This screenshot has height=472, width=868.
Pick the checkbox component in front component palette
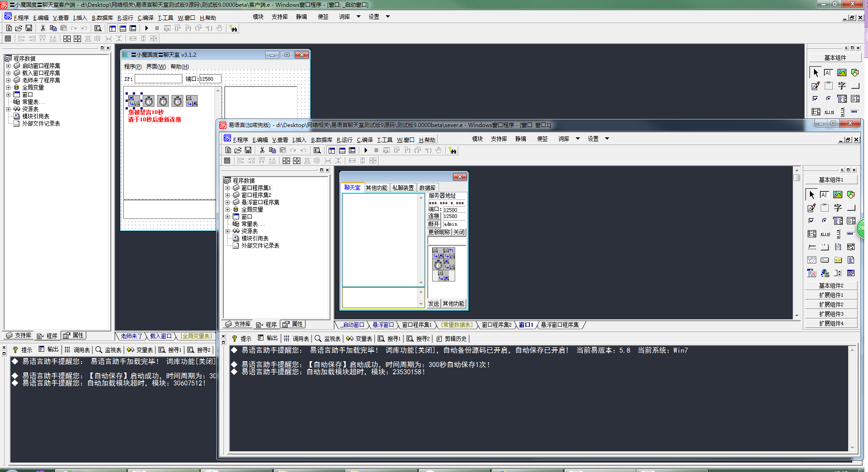coord(812,221)
